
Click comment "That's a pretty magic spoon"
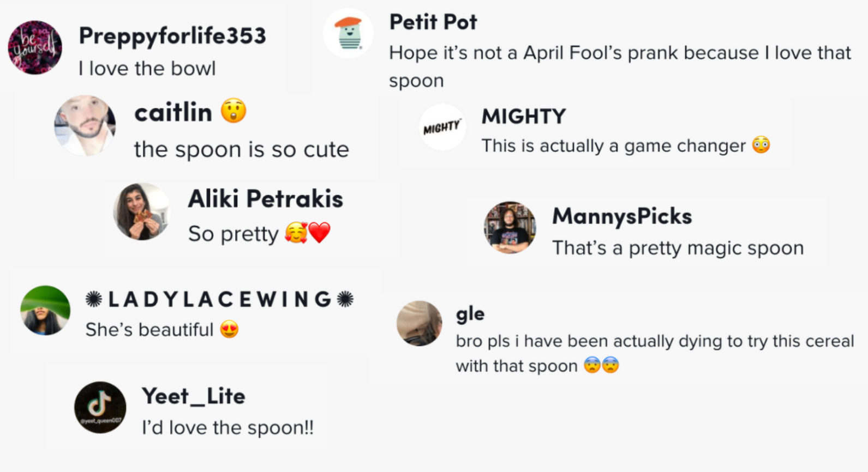click(x=678, y=248)
